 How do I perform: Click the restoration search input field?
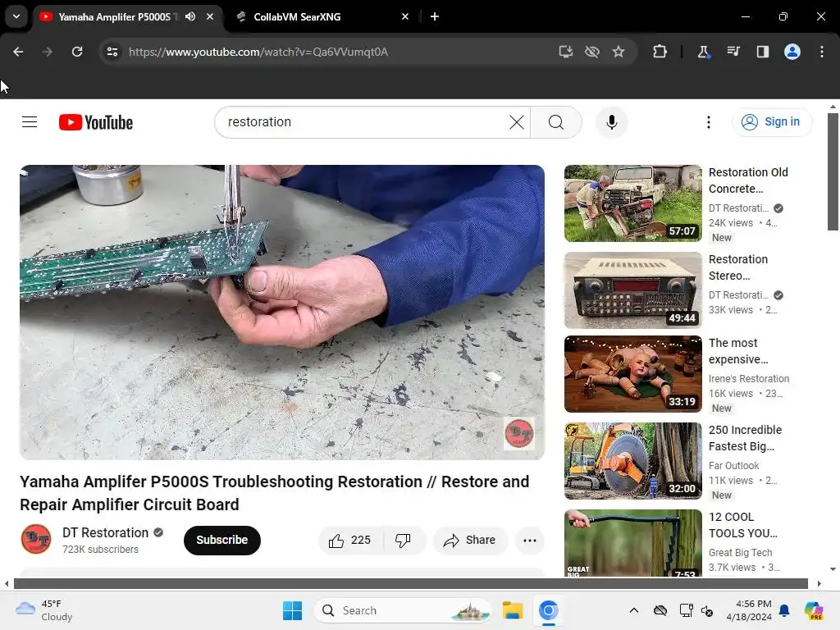(364, 122)
